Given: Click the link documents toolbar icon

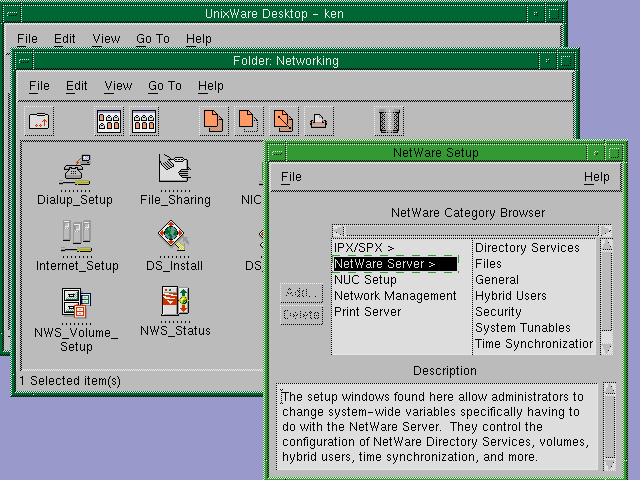Looking at the screenshot, I should tap(284, 121).
